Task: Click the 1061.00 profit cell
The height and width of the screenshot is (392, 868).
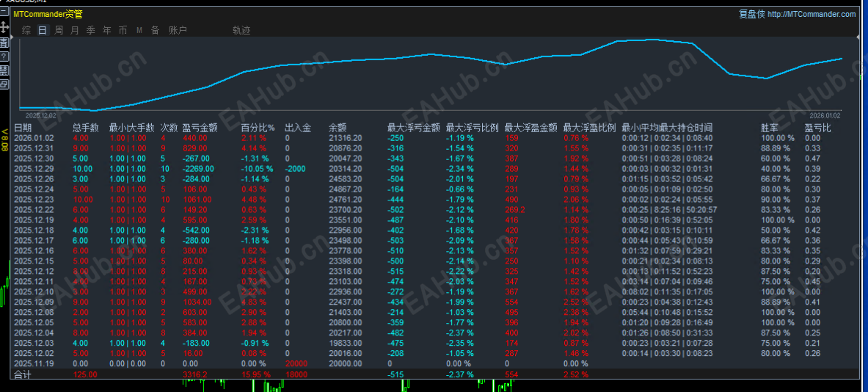Action: (196, 200)
